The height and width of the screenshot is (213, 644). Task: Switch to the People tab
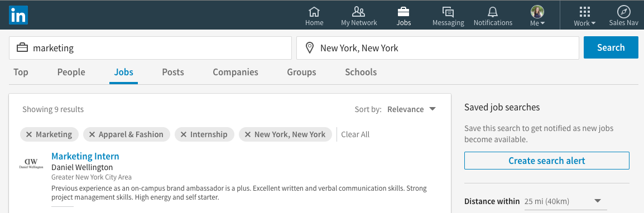click(71, 72)
